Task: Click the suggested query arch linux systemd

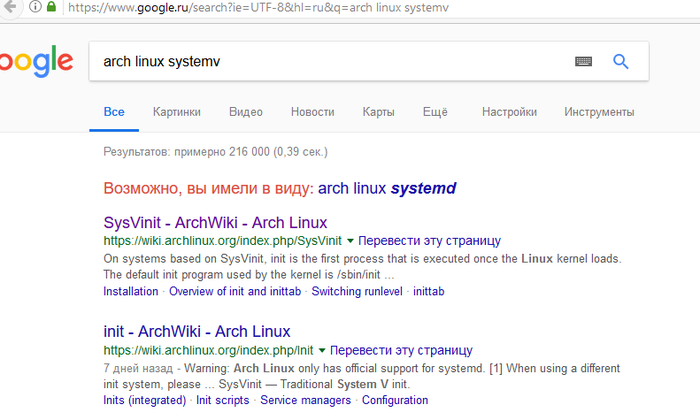Action: coord(387,188)
